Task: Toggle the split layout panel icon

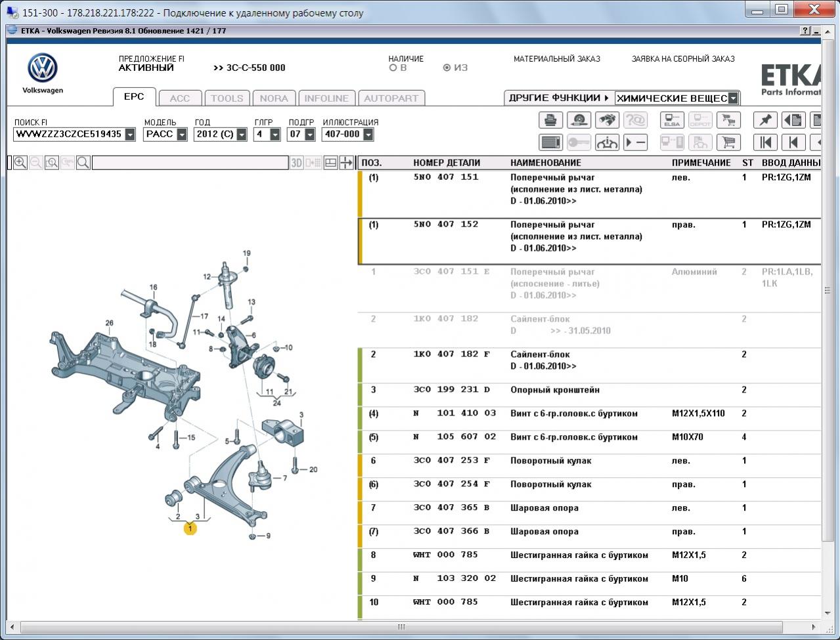Action: (x=331, y=163)
